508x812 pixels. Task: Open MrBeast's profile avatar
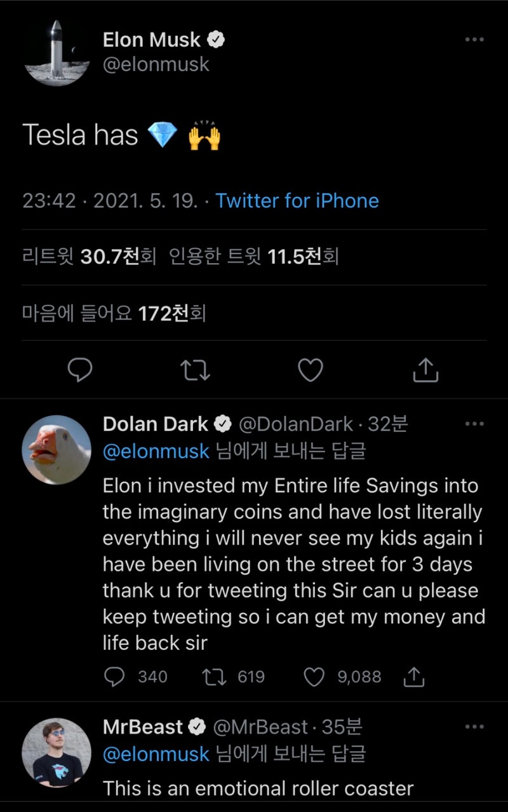(56, 753)
